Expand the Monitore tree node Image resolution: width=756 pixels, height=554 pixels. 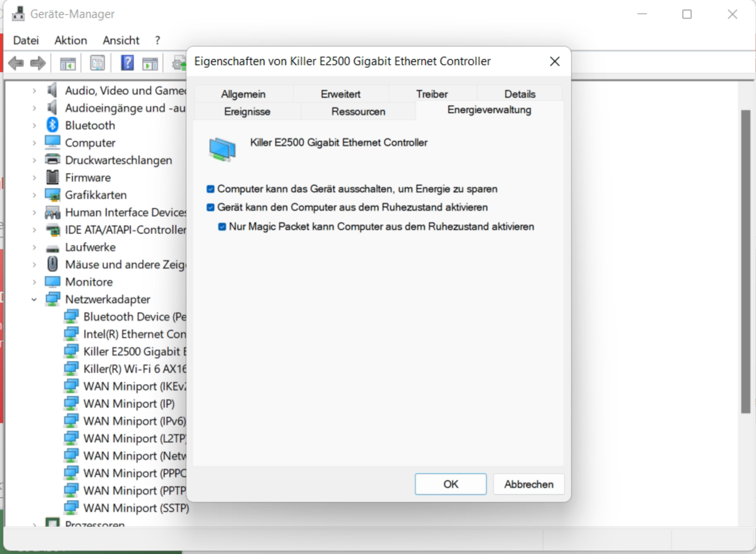pyautogui.click(x=34, y=282)
